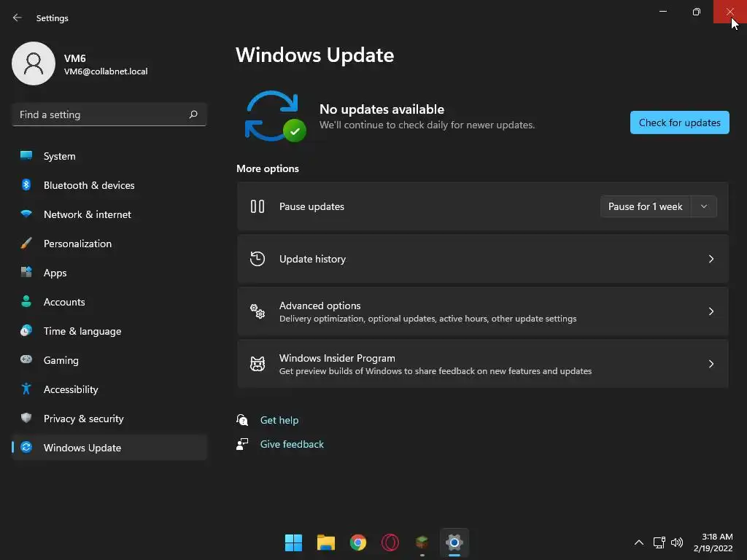
Task: Click the Update history clock icon
Action: [x=258, y=259]
